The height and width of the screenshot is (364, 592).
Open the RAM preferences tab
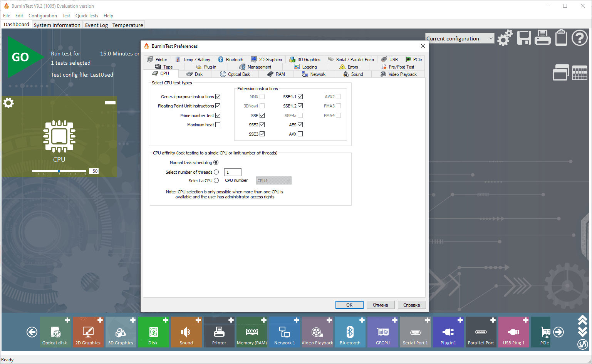coord(276,74)
